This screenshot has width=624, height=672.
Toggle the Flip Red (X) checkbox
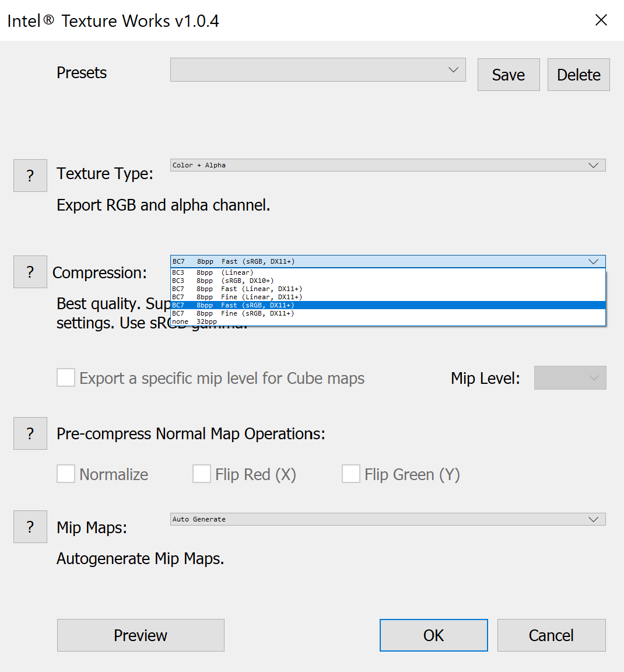[201, 474]
